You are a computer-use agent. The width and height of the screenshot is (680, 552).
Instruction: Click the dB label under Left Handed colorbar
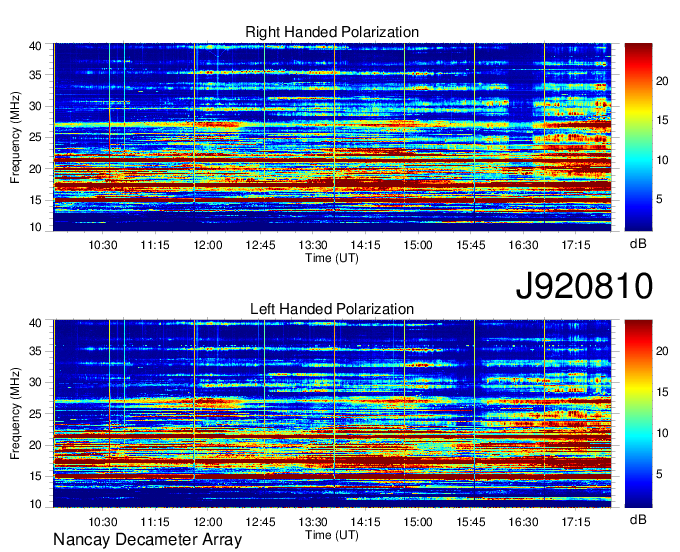[638, 519]
